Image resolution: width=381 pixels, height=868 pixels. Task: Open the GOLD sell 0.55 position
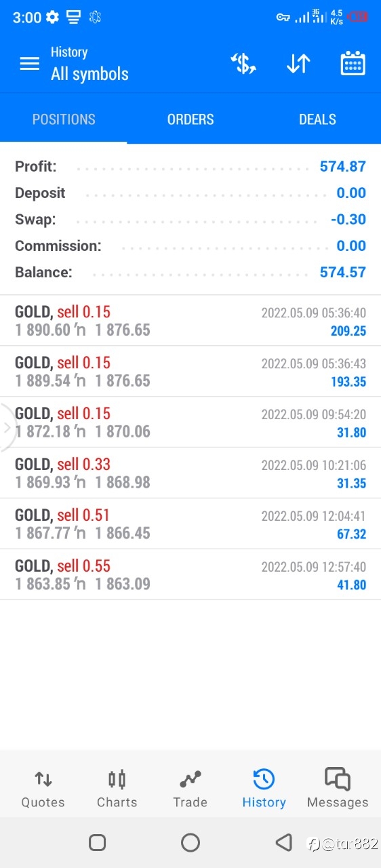(190, 574)
